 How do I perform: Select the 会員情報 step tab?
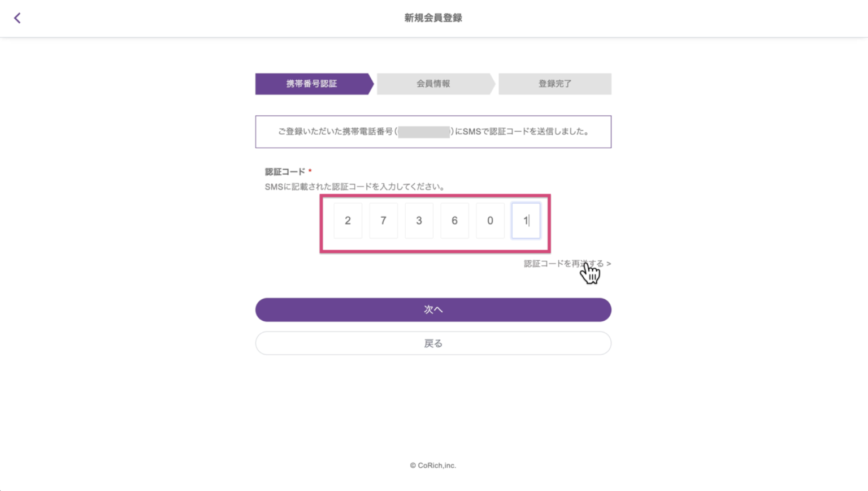tap(433, 84)
